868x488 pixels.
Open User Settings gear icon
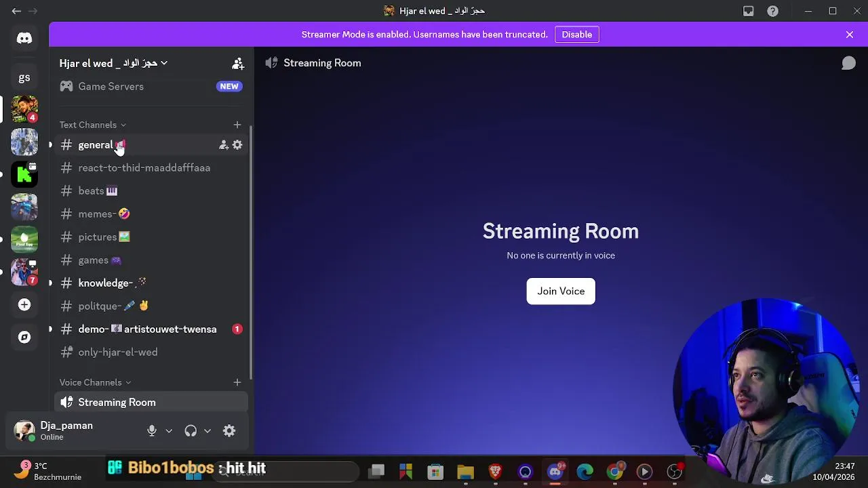coord(229,431)
